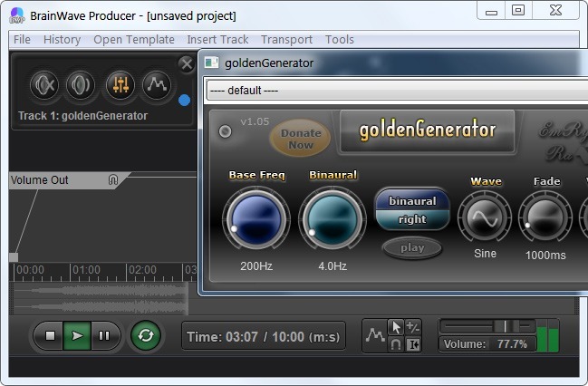Click the 4.0Hz binaural value

click(333, 266)
